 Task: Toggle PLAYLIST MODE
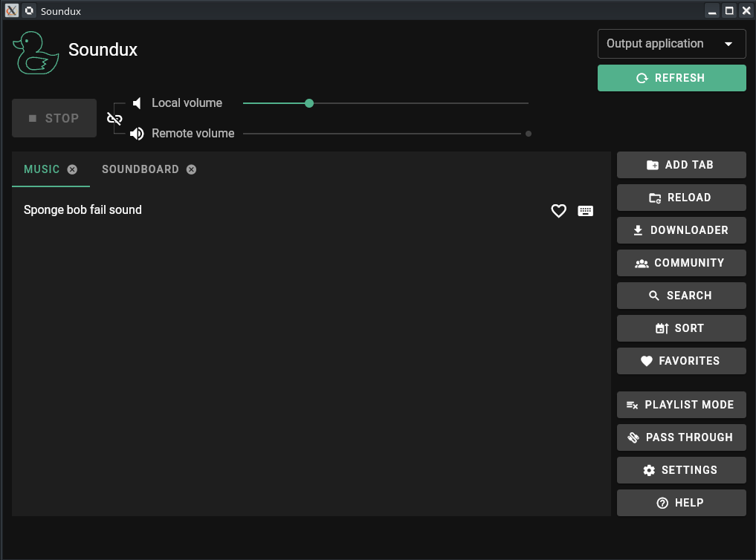[x=681, y=405]
